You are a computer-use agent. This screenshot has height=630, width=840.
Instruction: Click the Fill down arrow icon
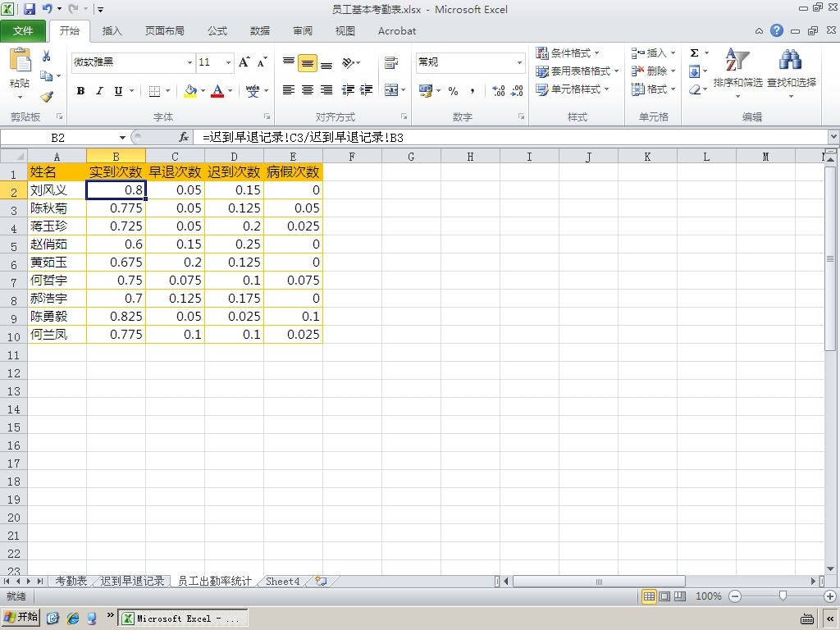694,71
